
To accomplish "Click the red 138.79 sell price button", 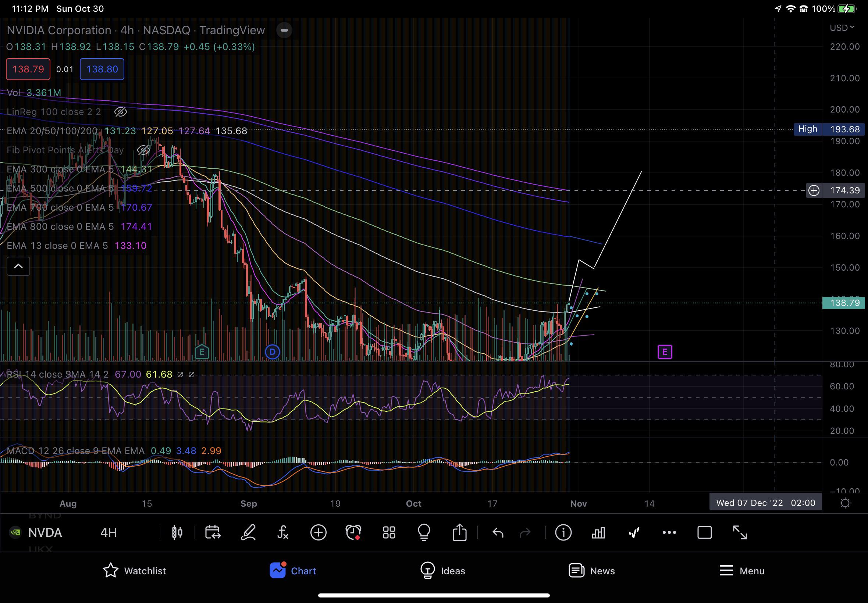I will 28,69.
